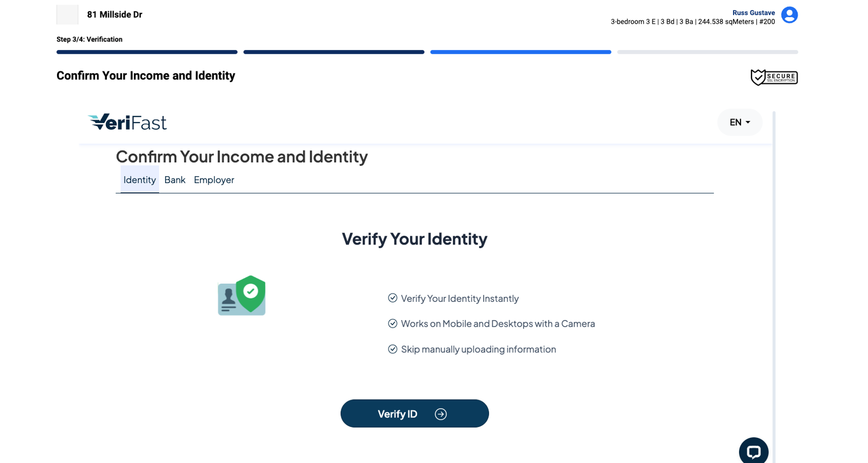Click the Secure SSL Encryption badge
This screenshot has height=463, width=868.
(x=774, y=77)
